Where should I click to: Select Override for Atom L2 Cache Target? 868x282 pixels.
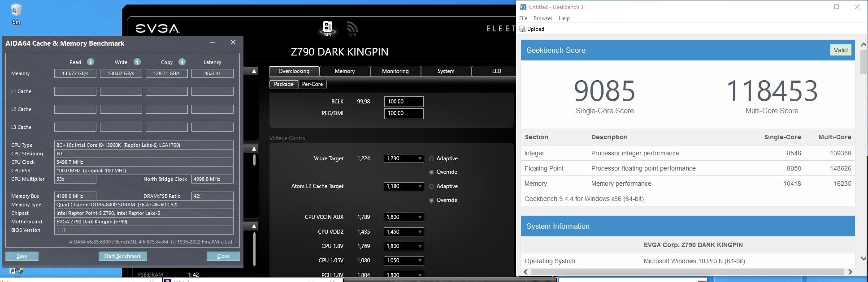pos(431,200)
